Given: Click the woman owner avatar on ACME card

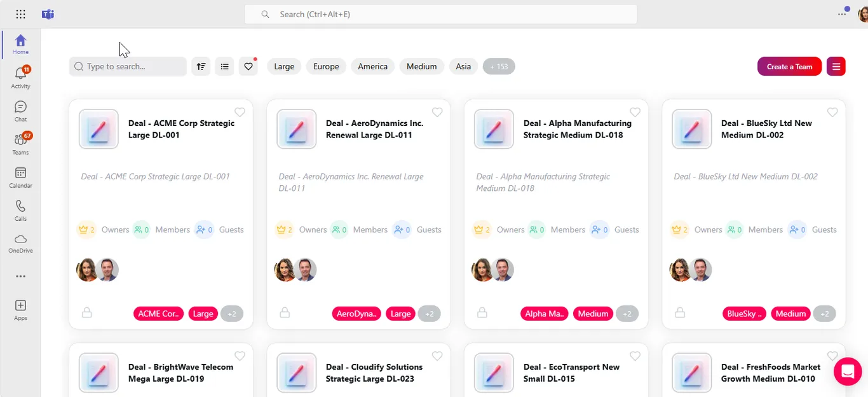Looking at the screenshot, I should 87,270.
